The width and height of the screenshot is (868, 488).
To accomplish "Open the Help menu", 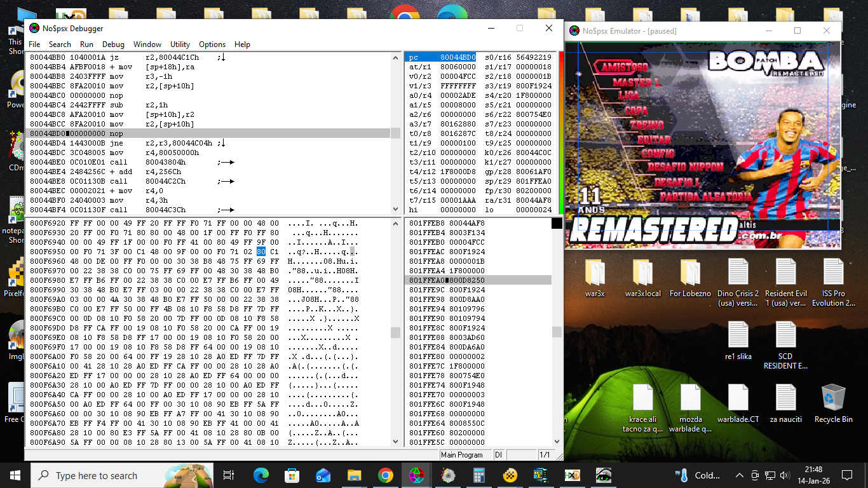I will pyautogui.click(x=242, y=44).
